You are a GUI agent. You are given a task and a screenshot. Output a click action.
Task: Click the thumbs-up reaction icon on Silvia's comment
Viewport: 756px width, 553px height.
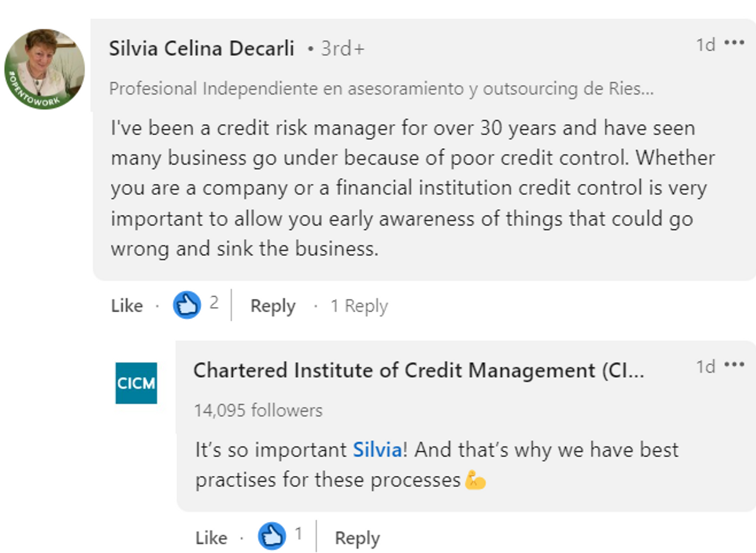click(186, 305)
